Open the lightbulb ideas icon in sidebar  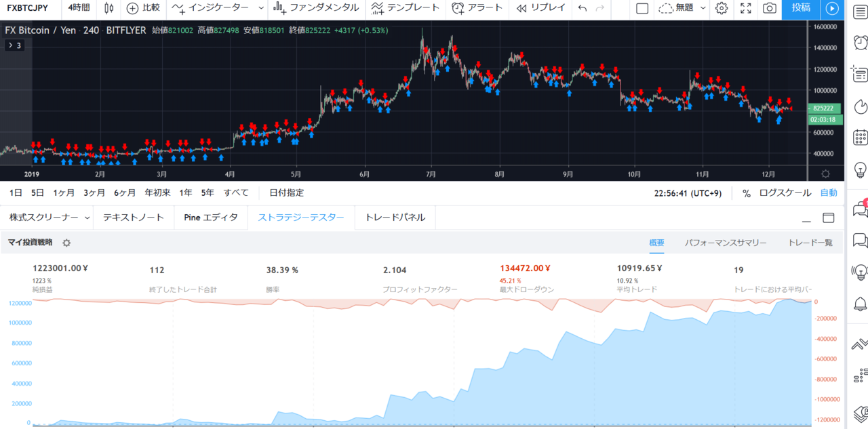860,169
